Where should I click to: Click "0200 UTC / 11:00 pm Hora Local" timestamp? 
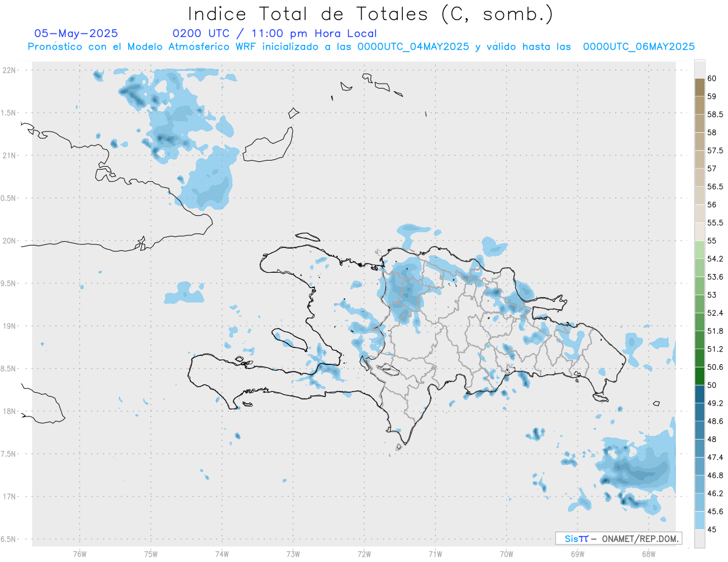(x=275, y=33)
